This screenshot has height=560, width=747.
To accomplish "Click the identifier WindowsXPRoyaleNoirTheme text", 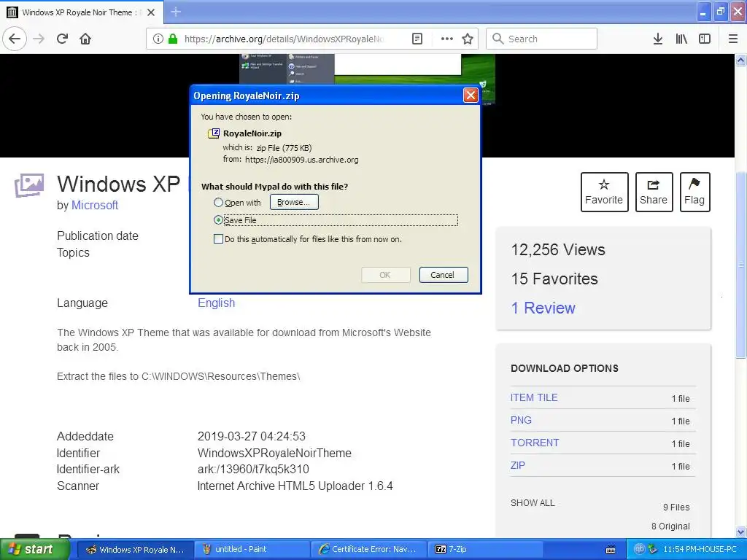I will click(274, 453).
